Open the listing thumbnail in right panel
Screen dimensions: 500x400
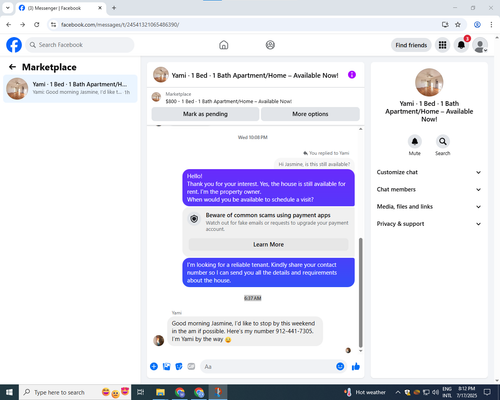(429, 82)
